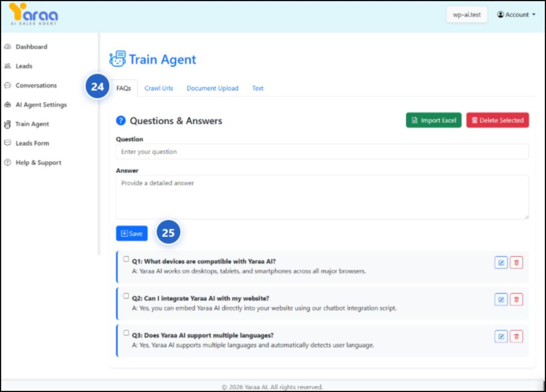Click the text 'Q1: What devices are compatible with Yaraa AI?'
This screenshot has width=546, height=392.
point(204,261)
